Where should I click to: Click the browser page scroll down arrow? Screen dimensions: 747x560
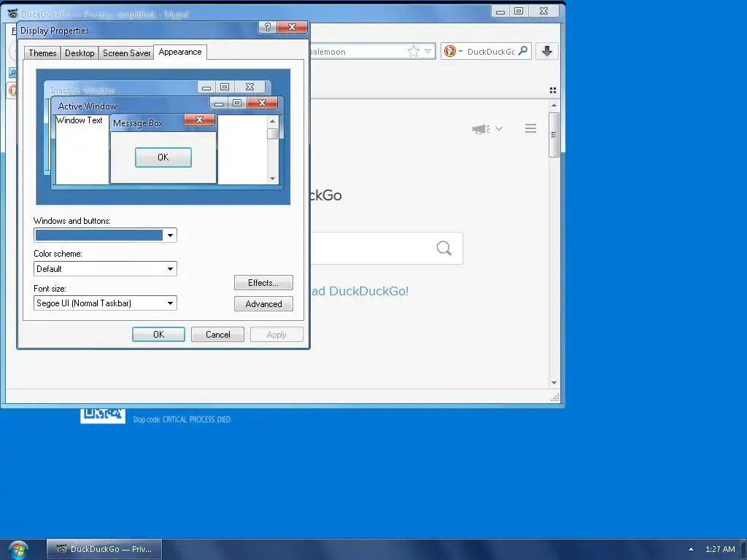tap(554, 382)
